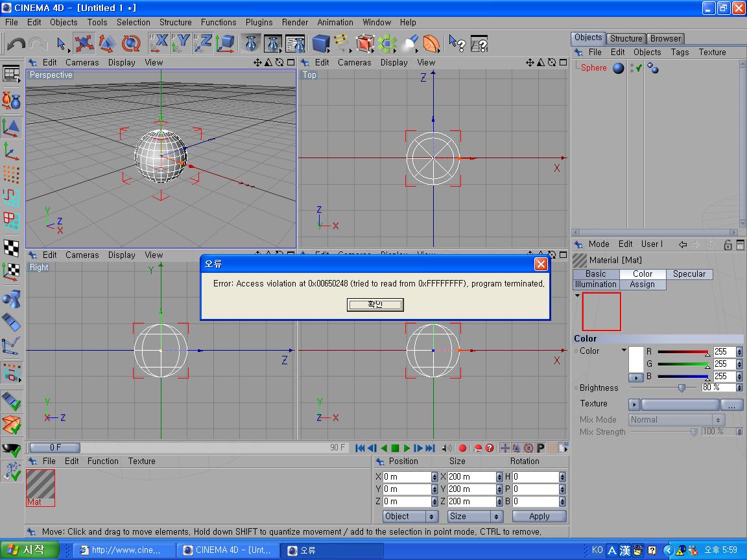Adjust the Brightness slider
Viewport: 747px width, 560px height.
663,388
